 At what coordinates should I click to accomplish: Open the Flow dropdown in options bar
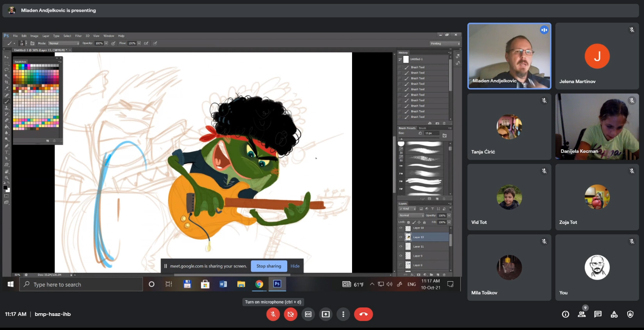[139, 43]
